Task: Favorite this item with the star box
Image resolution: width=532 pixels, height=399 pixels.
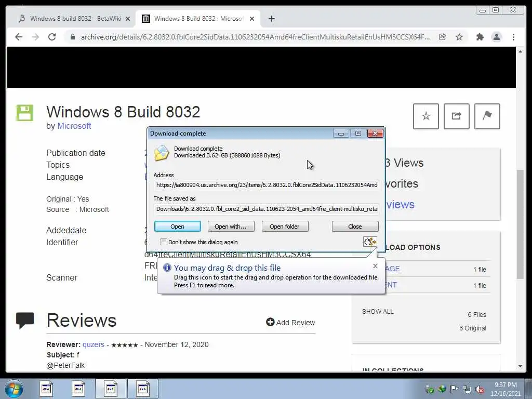Action: (x=426, y=116)
